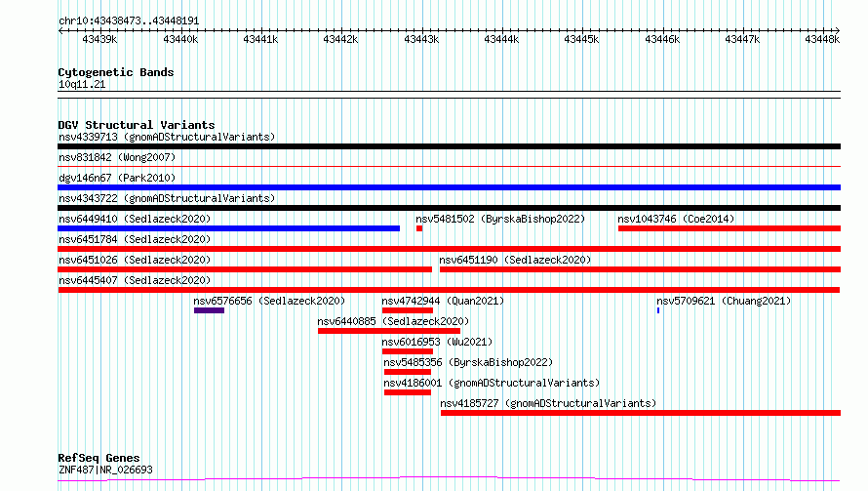Click the nsv4742944 Quan2021 red bar

[408, 310]
